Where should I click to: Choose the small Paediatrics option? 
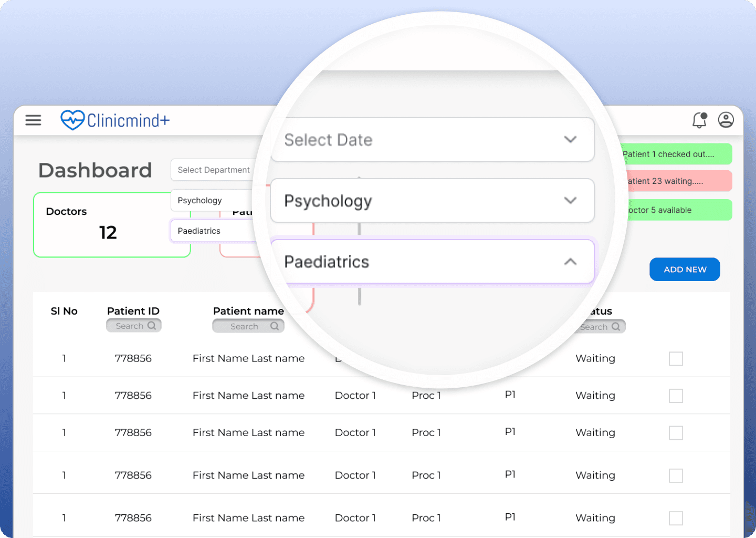coord(213,231)
